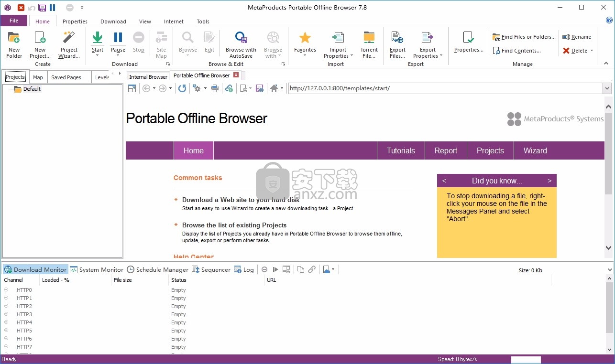
Task: Open the browser gear dropdown arrow
Action: tap(205, 88)
